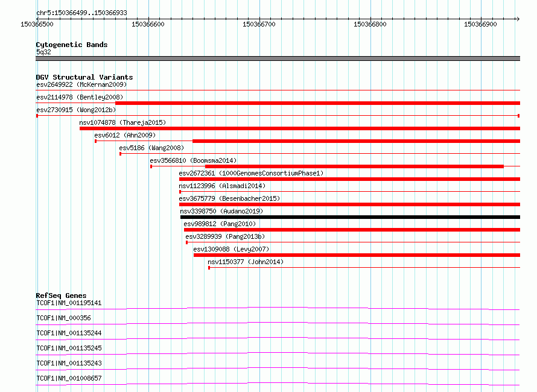Click the esv3289939 (Pang2013b) label

225,236
